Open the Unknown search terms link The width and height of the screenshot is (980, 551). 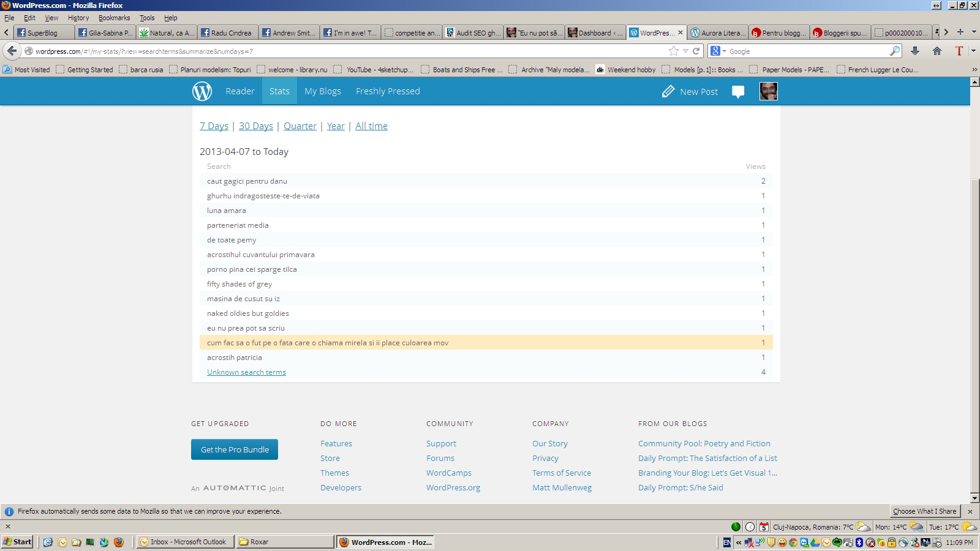[246, 372]
